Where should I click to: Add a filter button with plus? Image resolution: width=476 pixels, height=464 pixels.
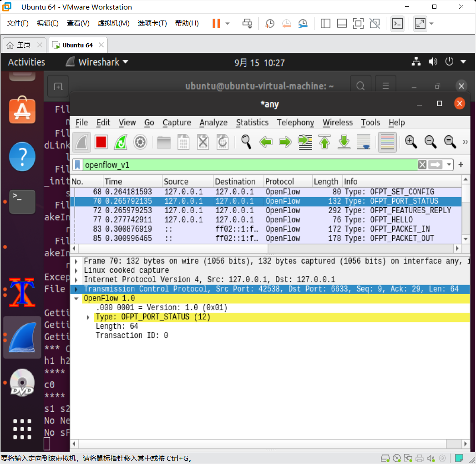coord(461,164)
